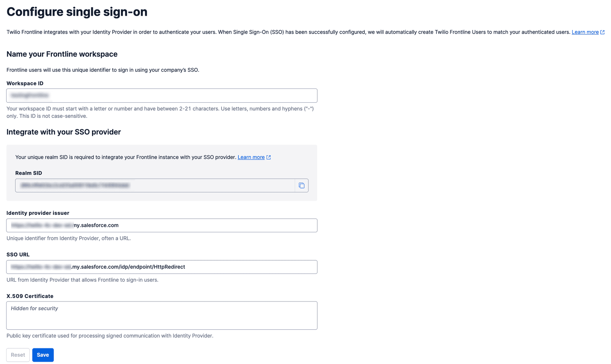This screenshot has width=611, height=364.
Task: Copy the Realm SID using the copy icon
Action: 301,185
